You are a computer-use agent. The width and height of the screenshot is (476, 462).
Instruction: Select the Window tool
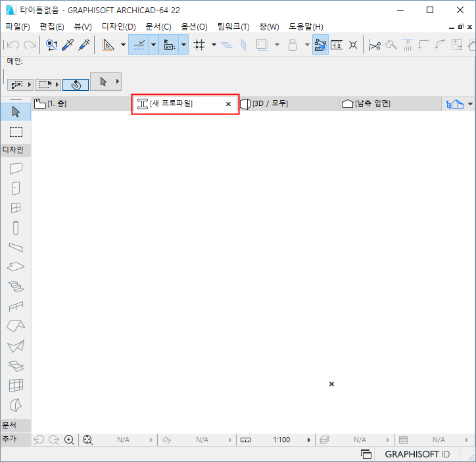(x=16, y=208)
